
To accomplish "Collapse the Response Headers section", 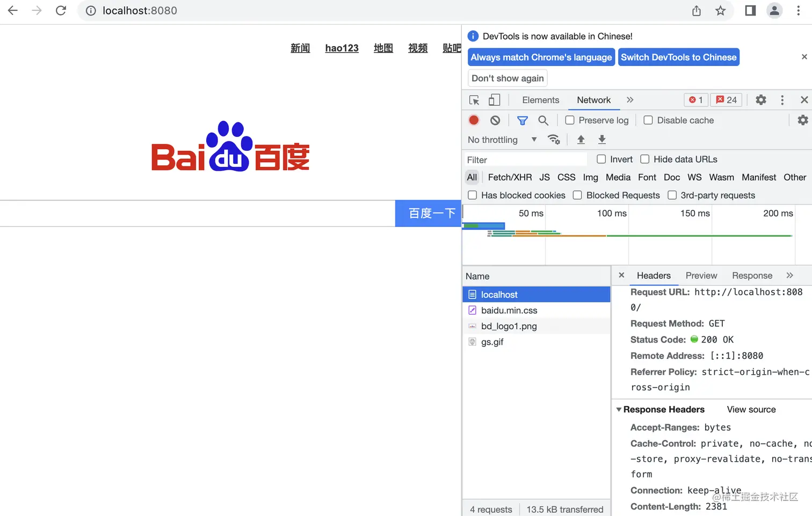I will pos(619,409).
